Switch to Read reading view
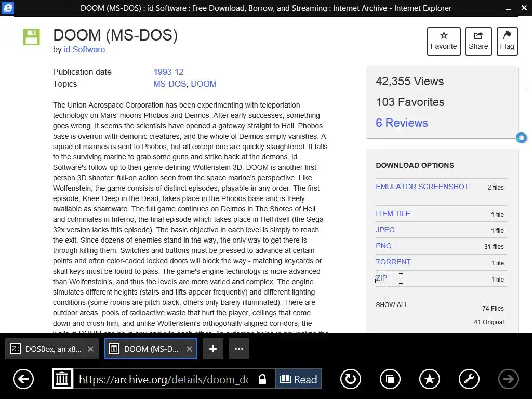Image resolution: width=532 pixels, height=399 pixels. (x=298, y=379)
